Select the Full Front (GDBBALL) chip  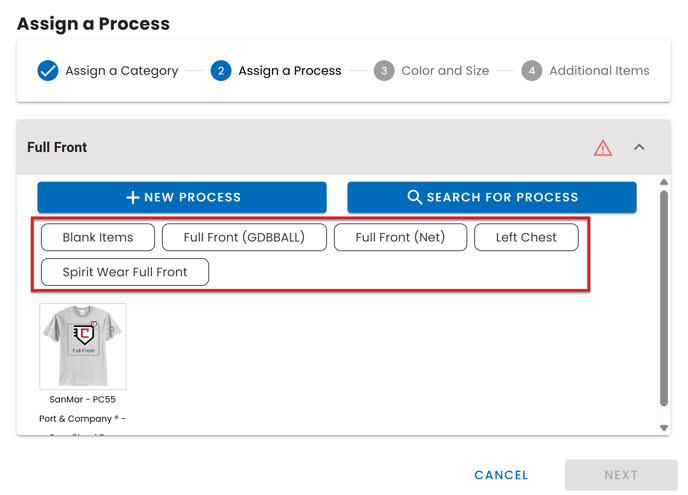tap(244, 237)
